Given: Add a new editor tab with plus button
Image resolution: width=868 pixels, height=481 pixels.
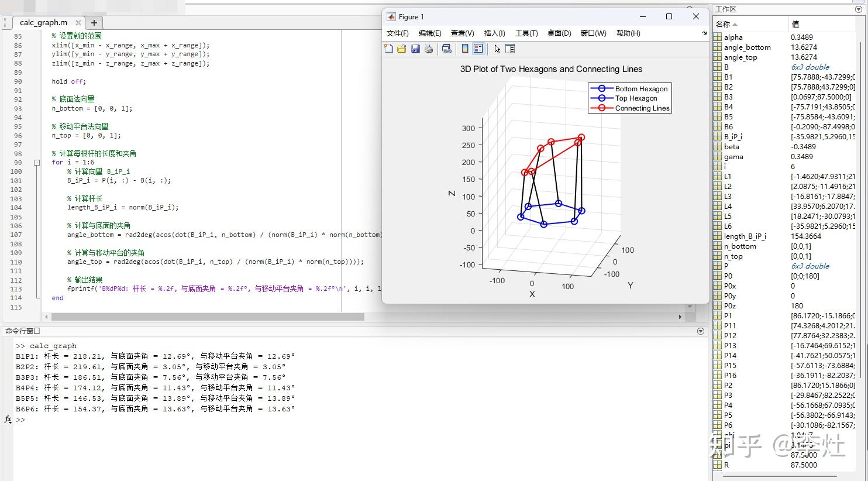Looking at the screenshot, I should (94, 23).
